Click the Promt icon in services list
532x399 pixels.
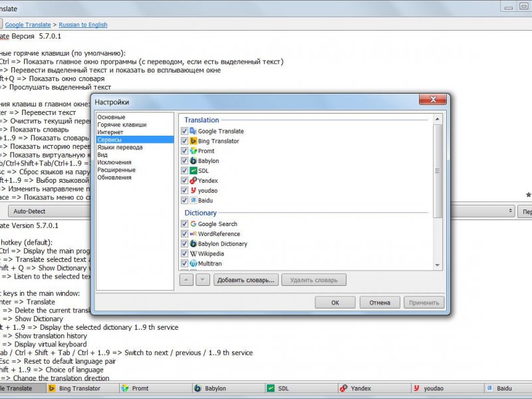pos(194,151)
